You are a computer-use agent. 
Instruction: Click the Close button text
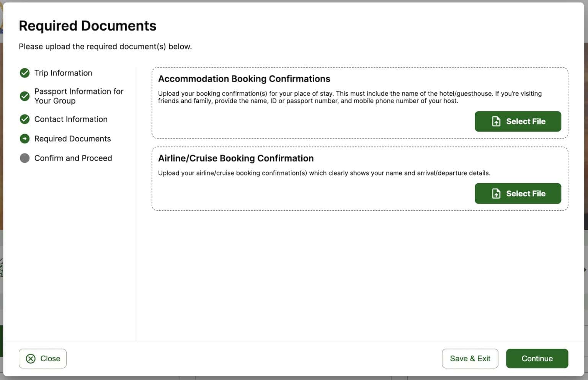(50, 359)
